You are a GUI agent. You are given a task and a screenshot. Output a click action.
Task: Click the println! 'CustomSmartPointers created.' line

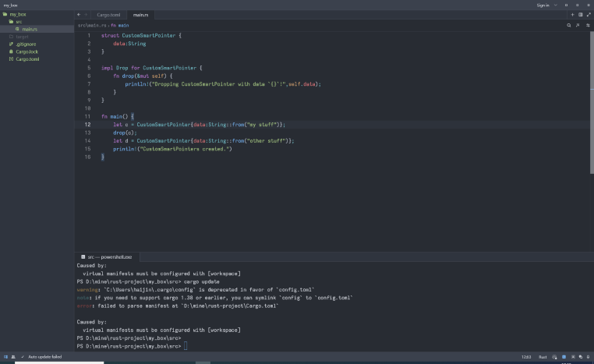point(172,149)
